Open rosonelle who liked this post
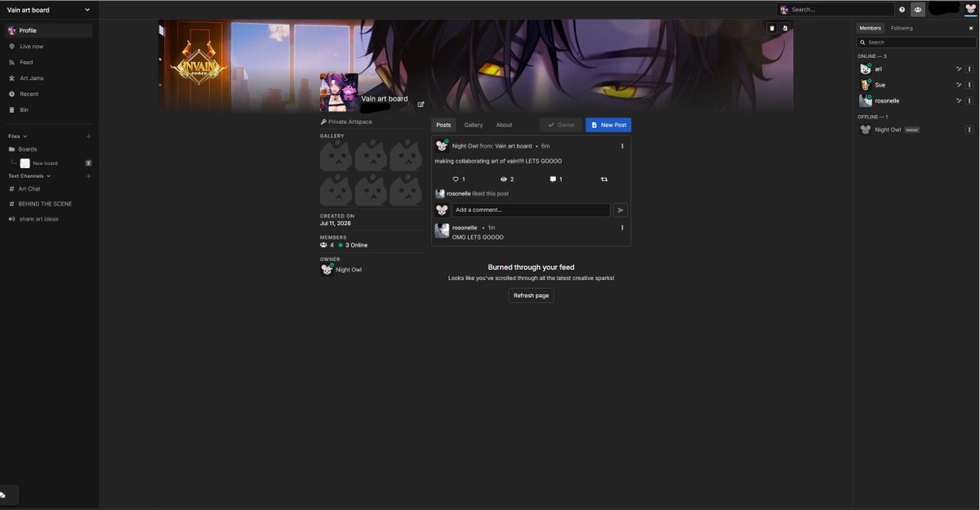 coord(459,193)
